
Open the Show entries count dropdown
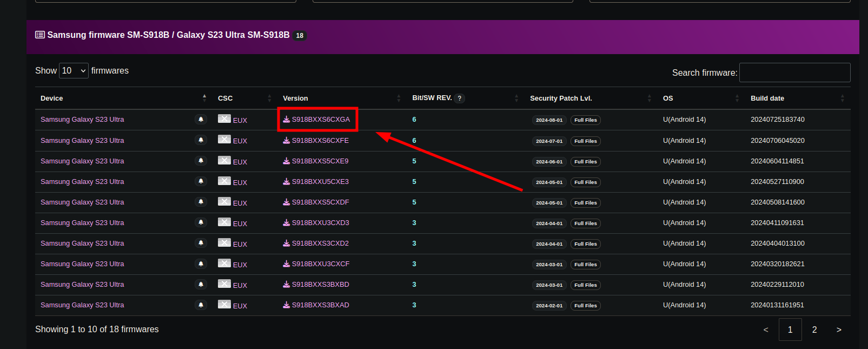point(74,71)
